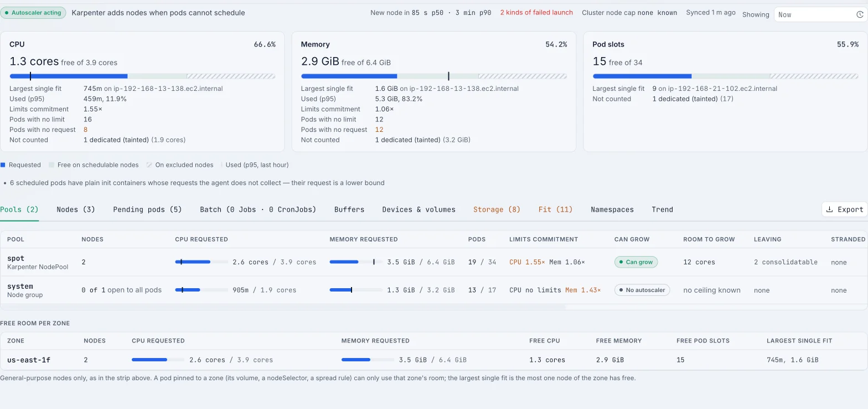The height and width of the screenshot is (409, 868).
Task: Open the 2 kinds of failed launch link
Action: pyautogui.click(x=536, y=12)
